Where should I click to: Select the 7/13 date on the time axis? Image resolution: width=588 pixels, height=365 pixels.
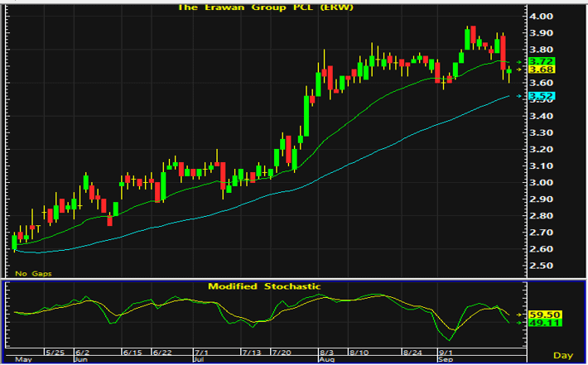coord(251,353)
